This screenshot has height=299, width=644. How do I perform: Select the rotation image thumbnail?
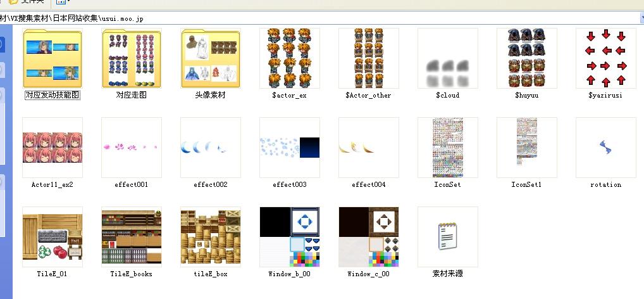point(606,148)
